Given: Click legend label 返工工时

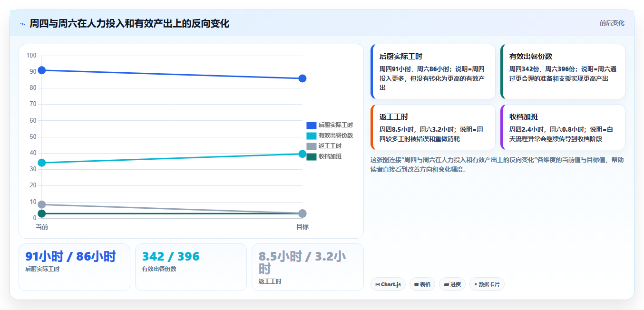Looking at the screenshot, I should (330, 146).
